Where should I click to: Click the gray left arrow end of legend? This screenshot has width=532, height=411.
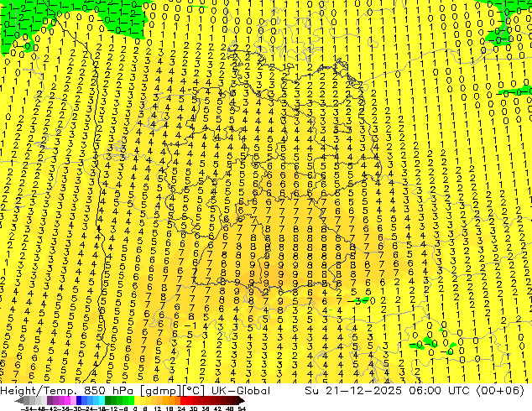[19, 400]
